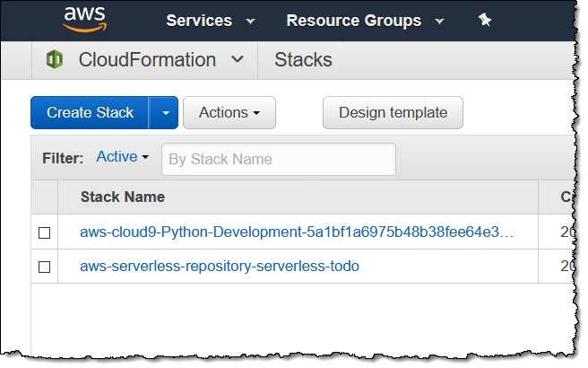The width and height of the screenshot is (588, 368).
Task: Expand the chevron beside CloudFormation
Action: (238, 60)
